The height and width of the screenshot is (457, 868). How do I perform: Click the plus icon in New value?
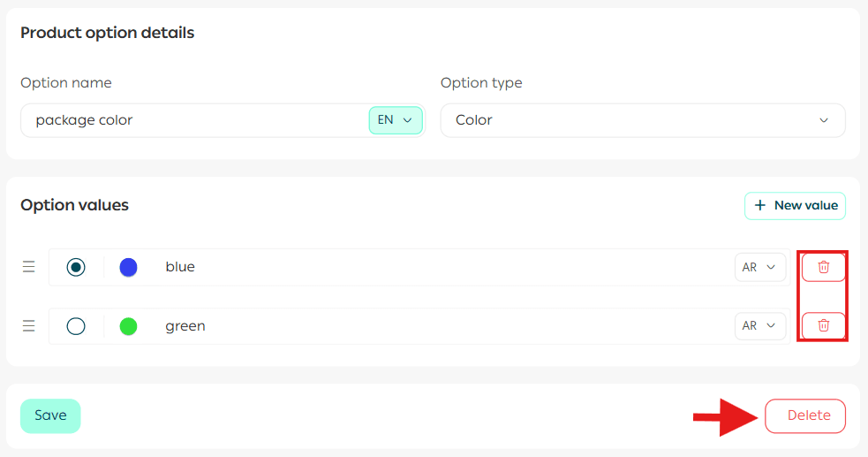point(759,205)
